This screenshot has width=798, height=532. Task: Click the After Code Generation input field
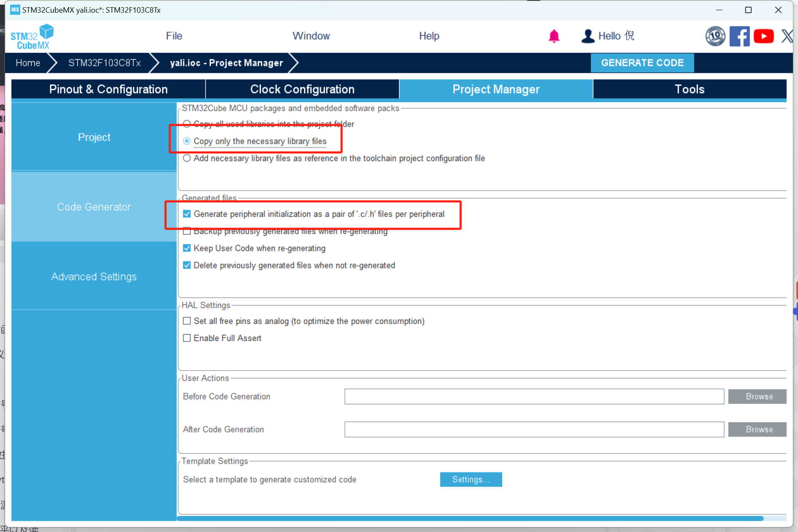point(534,429)
